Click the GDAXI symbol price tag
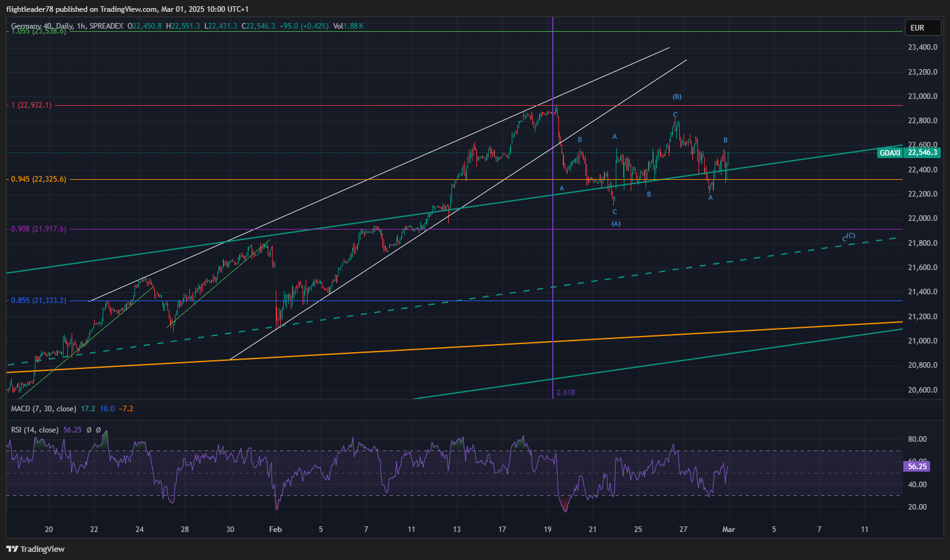The width and height of the screenshot is (950, 560). click(x=890, y=152)
